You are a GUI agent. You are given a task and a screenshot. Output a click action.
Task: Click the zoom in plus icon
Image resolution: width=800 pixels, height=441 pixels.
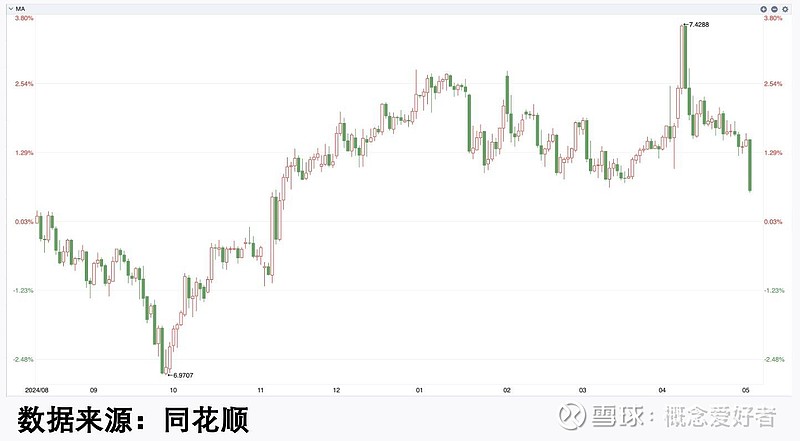click(x=764, y=8)
